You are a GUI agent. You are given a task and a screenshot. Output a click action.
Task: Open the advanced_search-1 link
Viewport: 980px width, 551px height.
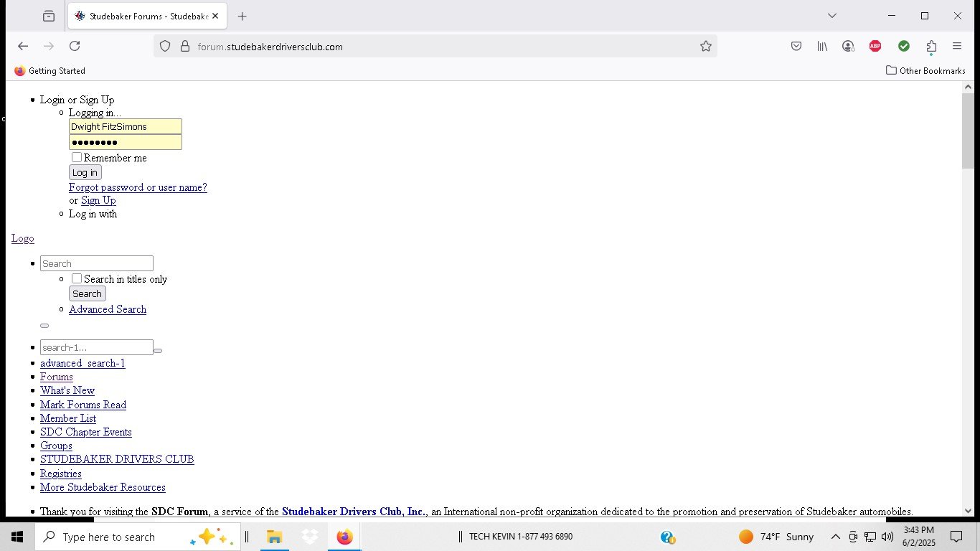[83, 363]
